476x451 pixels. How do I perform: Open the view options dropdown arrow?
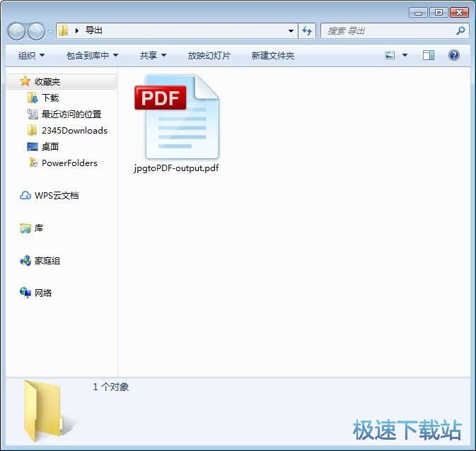tap(405, 55)
